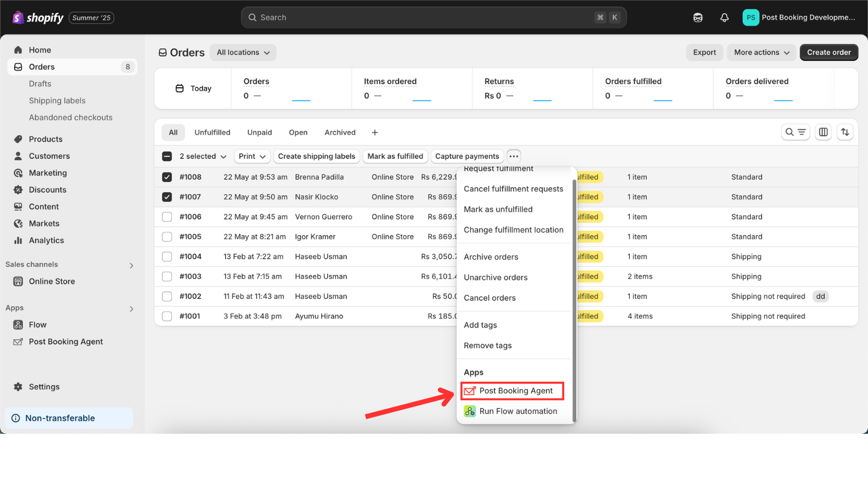Toggle the select-all orders checkbox
Viewport: 868px width, 488px height.
click(167, 156)
